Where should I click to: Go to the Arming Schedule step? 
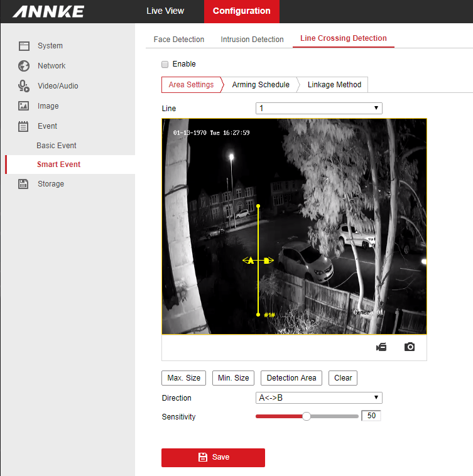261,85
